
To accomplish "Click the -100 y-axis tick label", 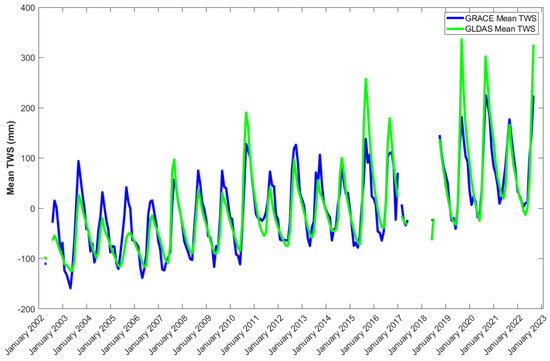I will [27, 259].
